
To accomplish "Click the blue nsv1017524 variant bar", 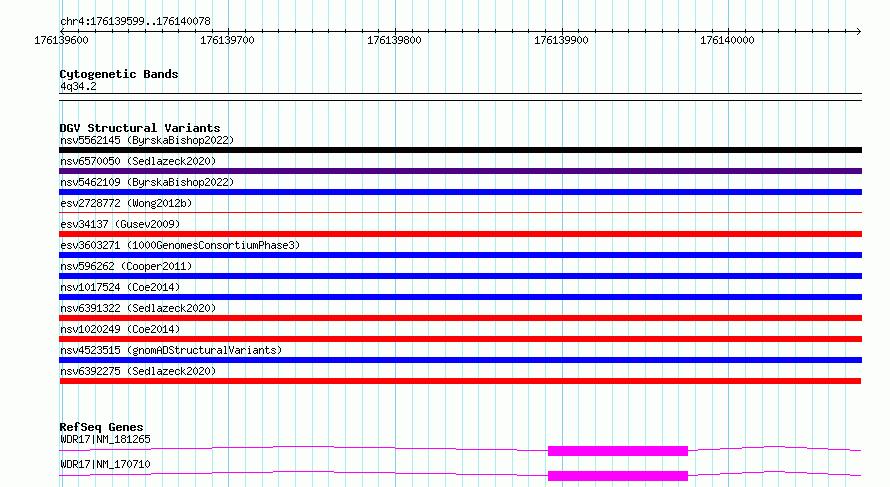I will coord(460,297).
